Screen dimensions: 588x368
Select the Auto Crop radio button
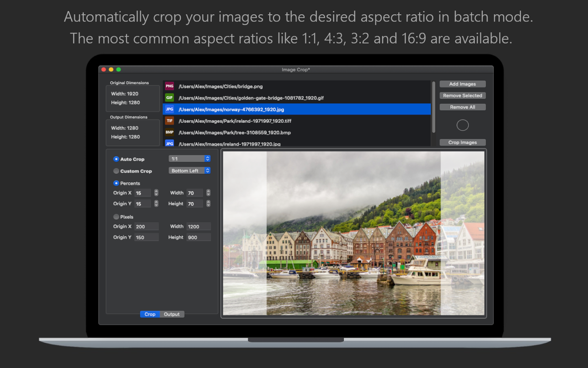[x=116, y=159]
